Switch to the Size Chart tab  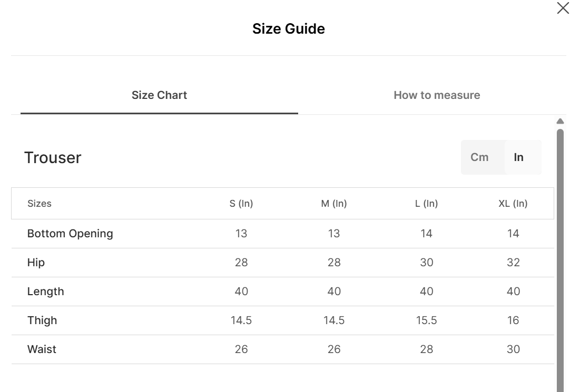(x=159, y=95)
